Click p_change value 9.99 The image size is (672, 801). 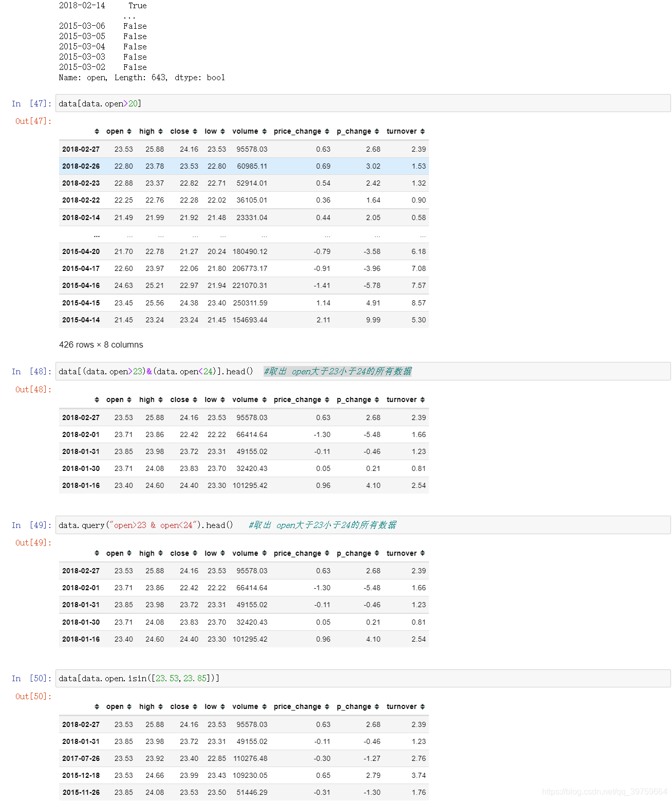click(x=373, y=320)
